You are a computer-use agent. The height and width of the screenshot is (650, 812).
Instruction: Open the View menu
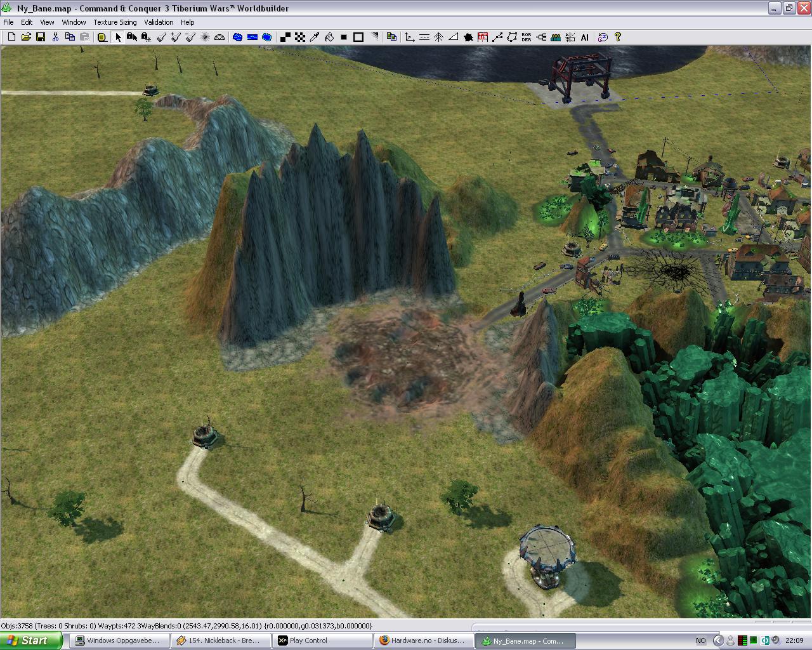click(x=47, y=22)
